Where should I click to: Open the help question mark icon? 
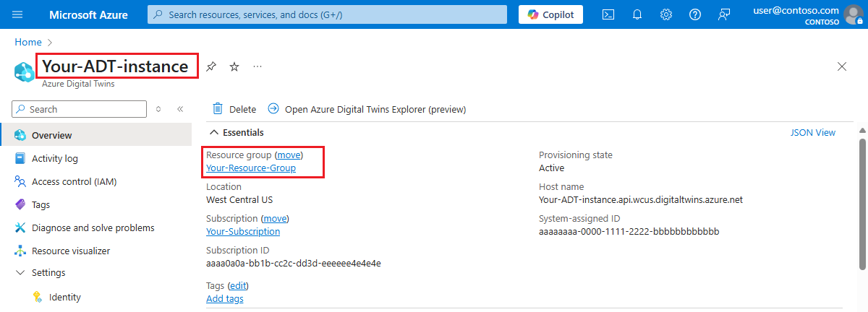(x=695, y=14)
